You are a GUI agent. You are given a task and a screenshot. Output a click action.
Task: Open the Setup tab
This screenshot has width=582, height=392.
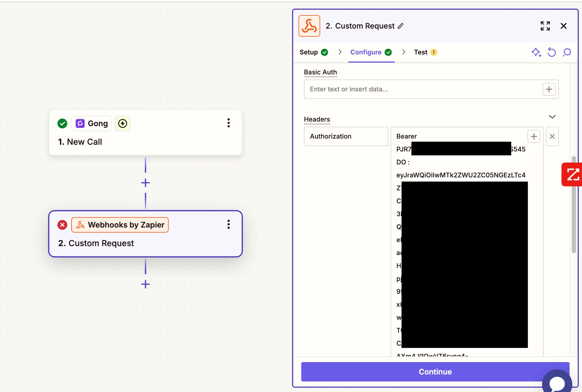[x=314, y=52]
